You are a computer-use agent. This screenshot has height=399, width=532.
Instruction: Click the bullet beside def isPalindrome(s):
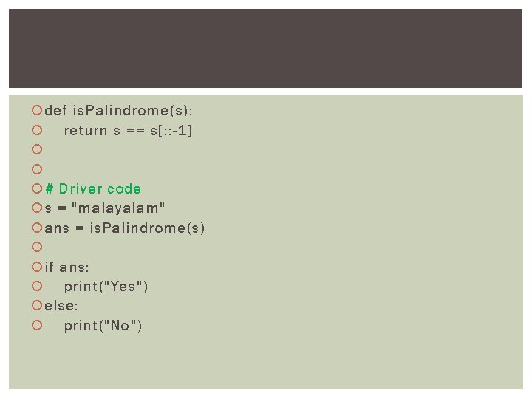[37, 110]
